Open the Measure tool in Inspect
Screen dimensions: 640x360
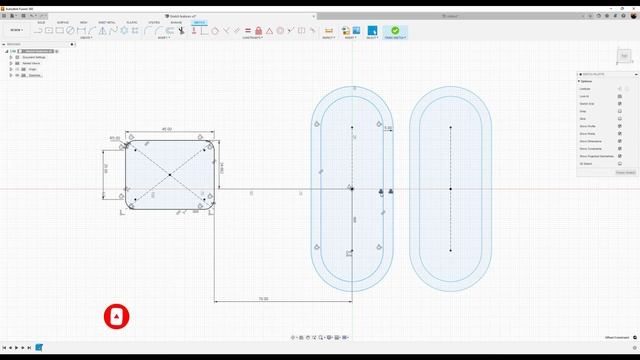tap(329, 31)
